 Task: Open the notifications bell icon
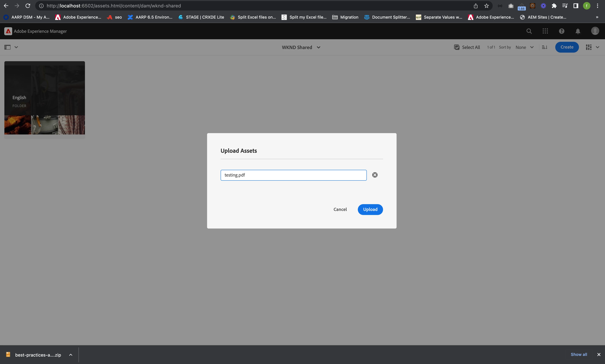coord(578,31)
